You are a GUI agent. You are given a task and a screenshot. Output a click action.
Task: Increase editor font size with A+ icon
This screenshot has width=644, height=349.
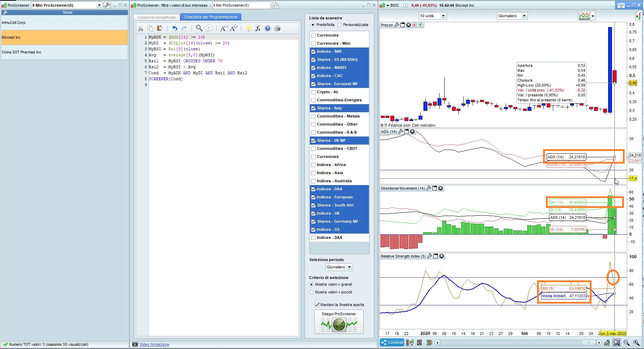click(x=234, y=28)
